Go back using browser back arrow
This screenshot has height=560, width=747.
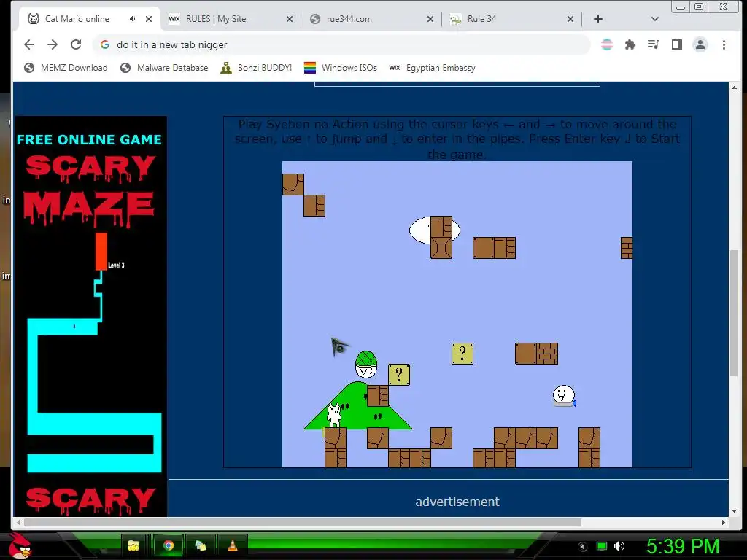(29, 44)
